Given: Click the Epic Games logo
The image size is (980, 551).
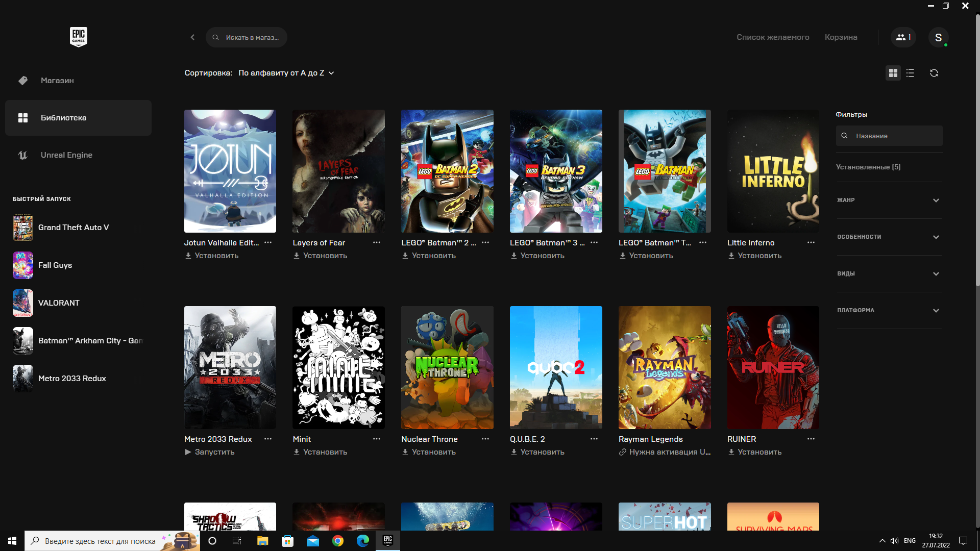Looking at the screenshot, I should [78, 37].
